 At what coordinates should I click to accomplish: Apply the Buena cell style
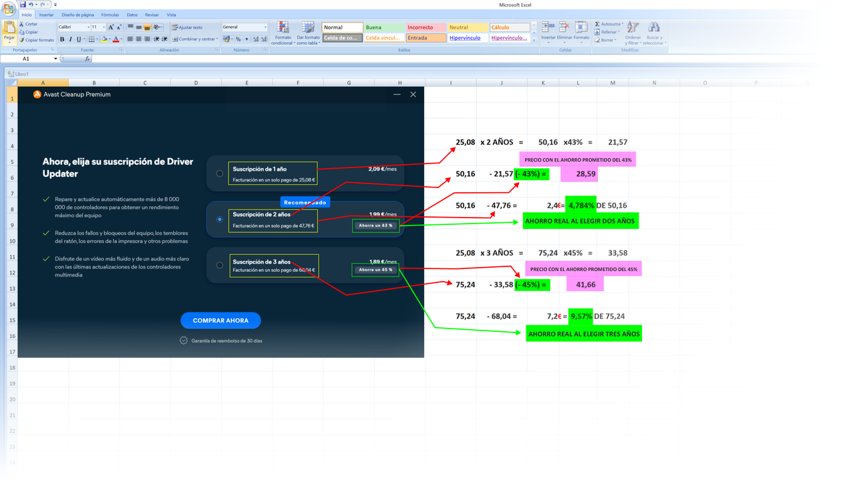click(x=384, y=27)
